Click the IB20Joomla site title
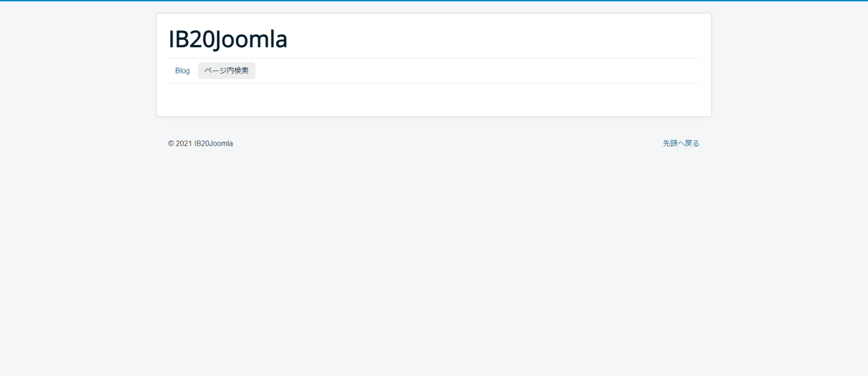 (x=228, y=40)
